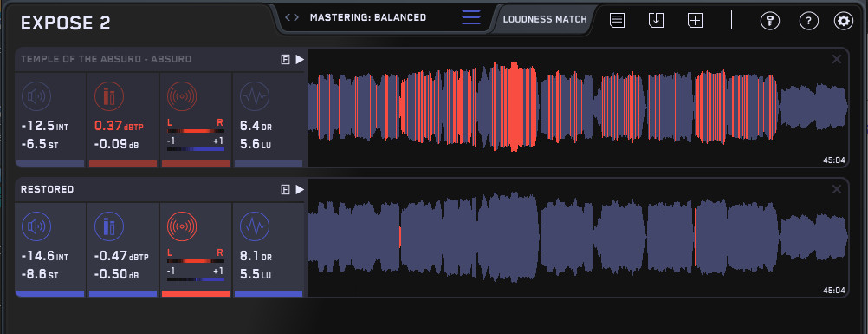Click the export/download icon

(656, 21)
